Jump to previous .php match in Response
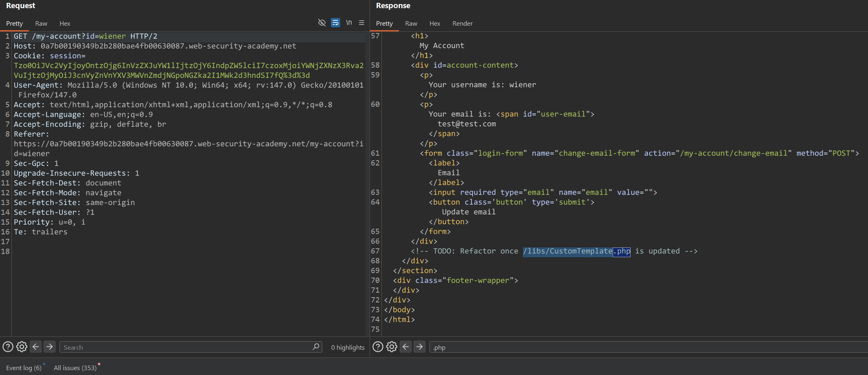The height and width of the screenshot is (375, 868). tap(405, 347)
